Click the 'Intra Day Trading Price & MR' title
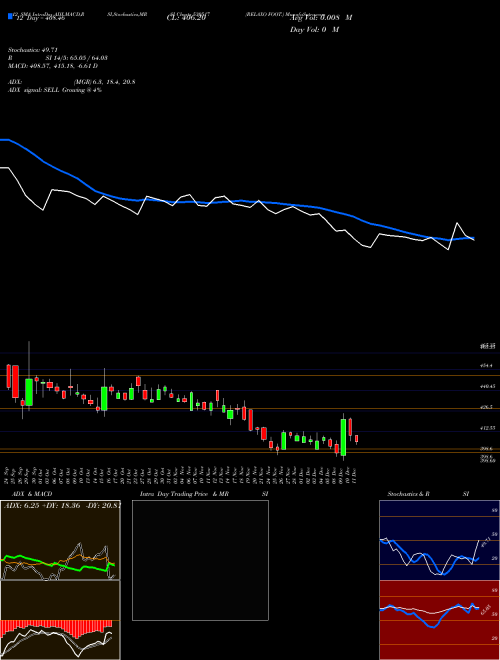 click(x=185, y=494)
